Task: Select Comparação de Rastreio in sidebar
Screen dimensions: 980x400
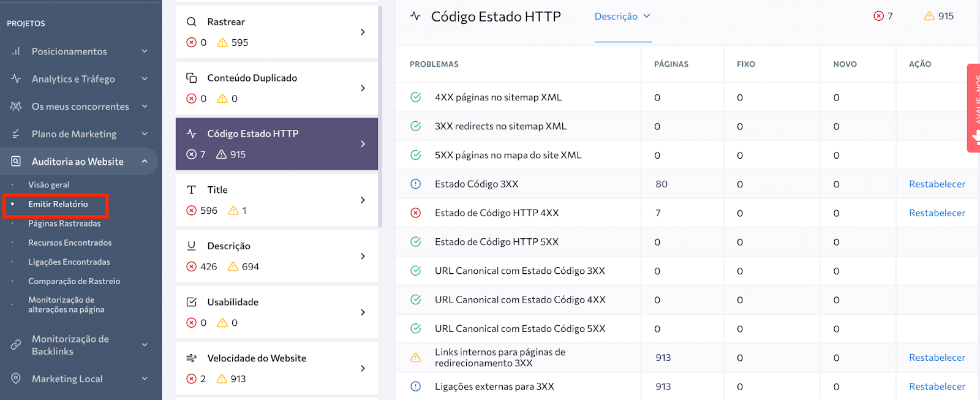Action: [x=74, y=282]
